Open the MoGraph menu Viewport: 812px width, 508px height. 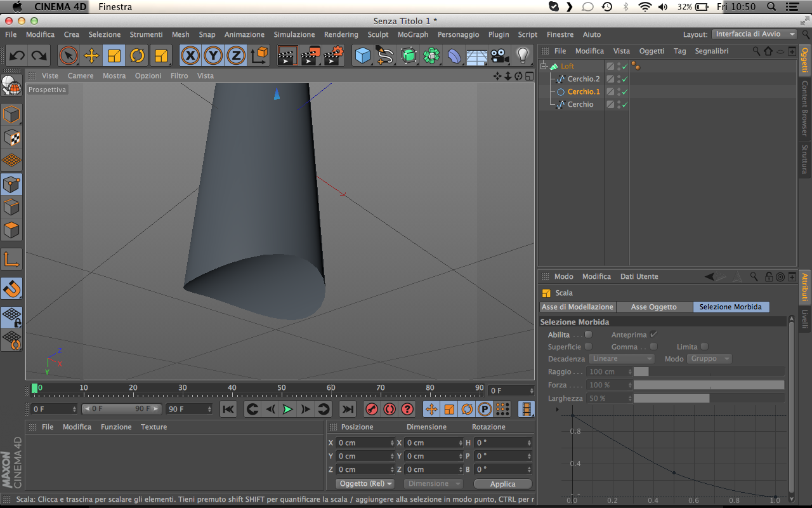point(412,34)
